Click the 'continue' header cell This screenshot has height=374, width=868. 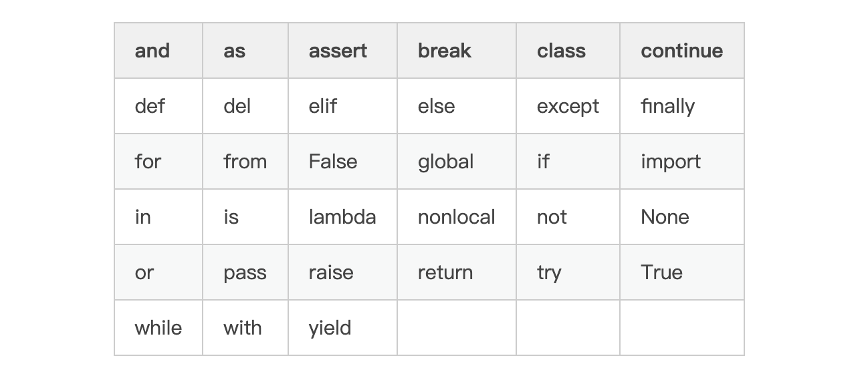coord(681,51)
